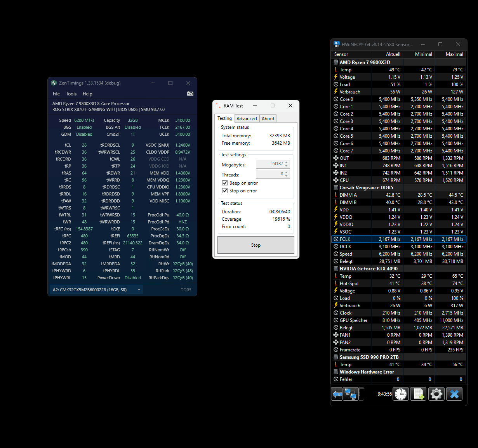Click the Aktuell column header
This screenshot has height=448, width=478.
coord(387,54)
